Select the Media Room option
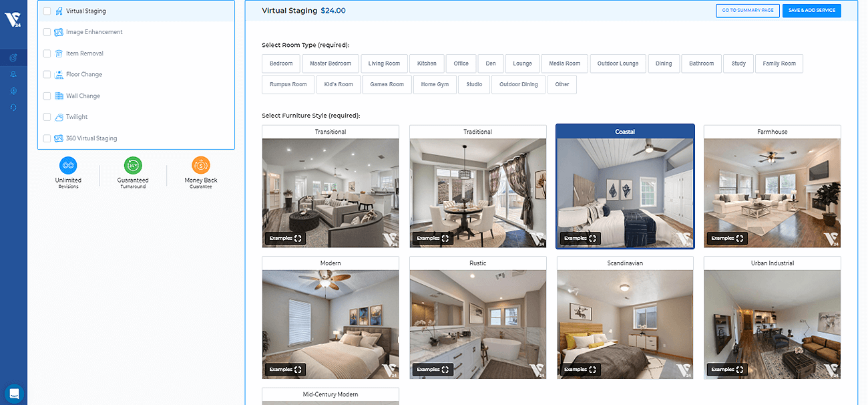The width and height of the screenshot is (868, 405). coord(564,63)
